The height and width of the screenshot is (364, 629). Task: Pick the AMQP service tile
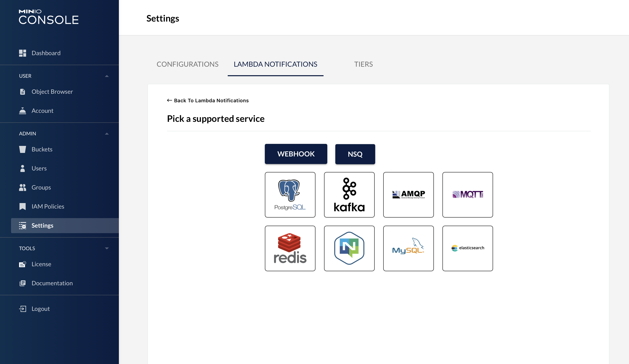point(408,195)
